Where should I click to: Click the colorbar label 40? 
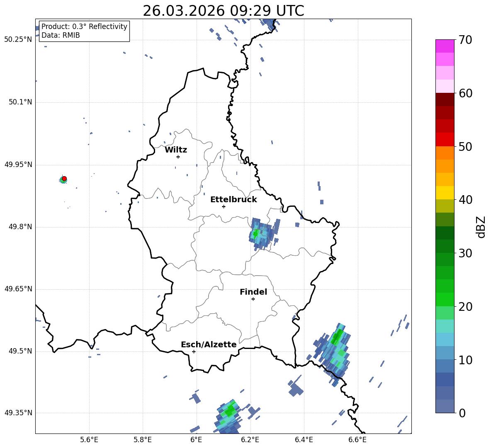(465, 200)
